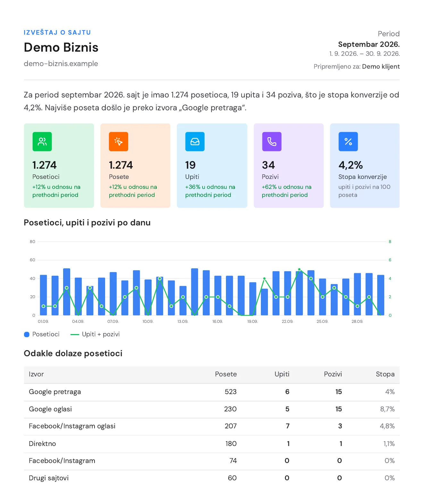Click the Septembar 2026. period heading
The image size is (424, 504).
tap(369, 44)
